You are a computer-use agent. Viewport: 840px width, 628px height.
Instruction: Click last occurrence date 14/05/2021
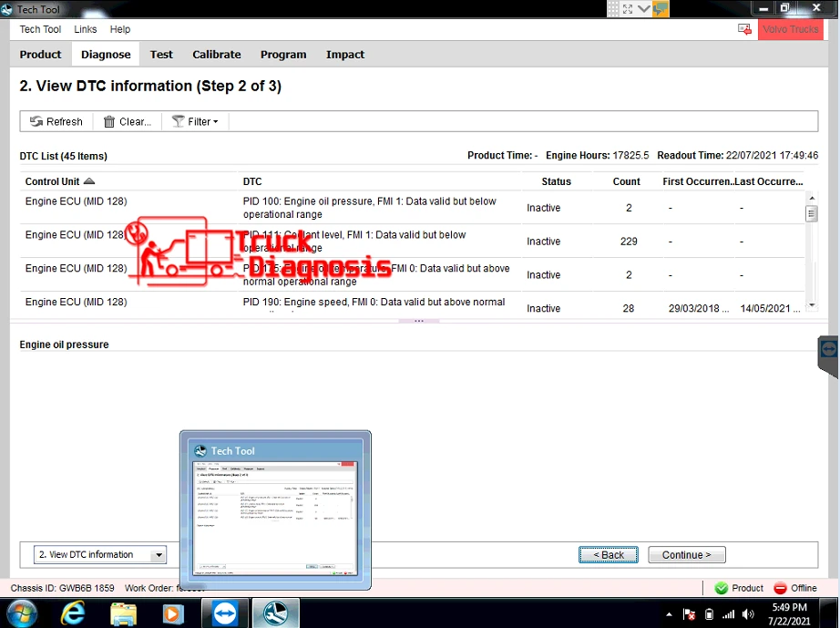coord(770,309)
